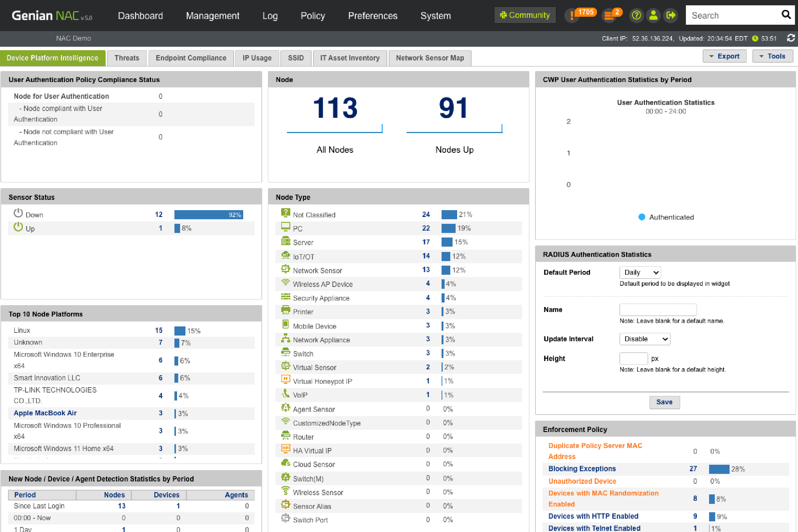Click the search magnifier icon
Viewport: 798px width, 532px height.
[x=786, y=15]
